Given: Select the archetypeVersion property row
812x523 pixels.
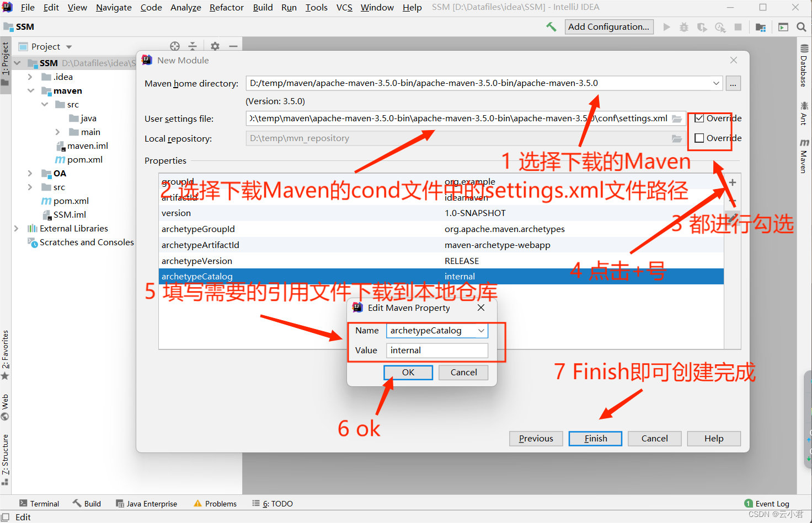Looking at the screenshot, I should click(441, 261).
